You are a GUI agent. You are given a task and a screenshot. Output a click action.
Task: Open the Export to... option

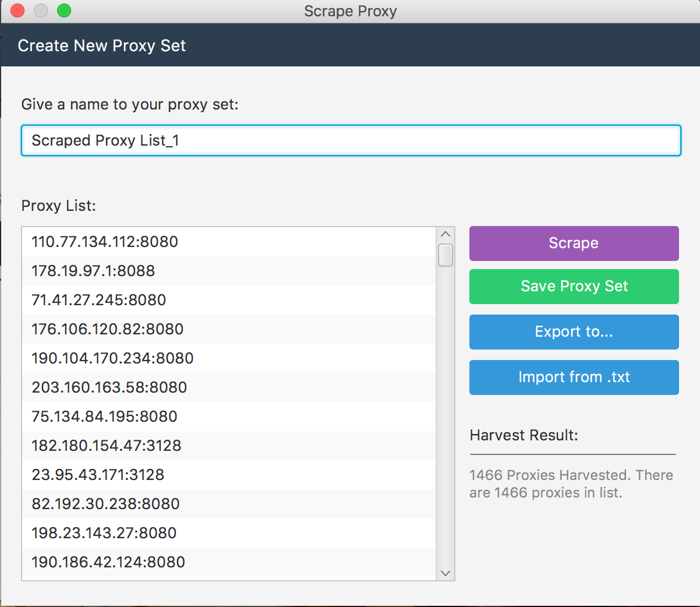[x=574, y=331]
